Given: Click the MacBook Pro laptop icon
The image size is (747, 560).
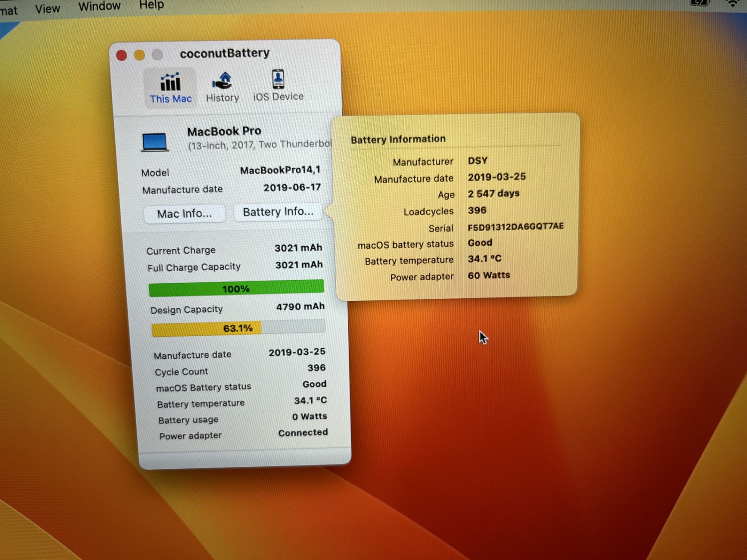Looking at the screenshot, I should pos(155,142).
